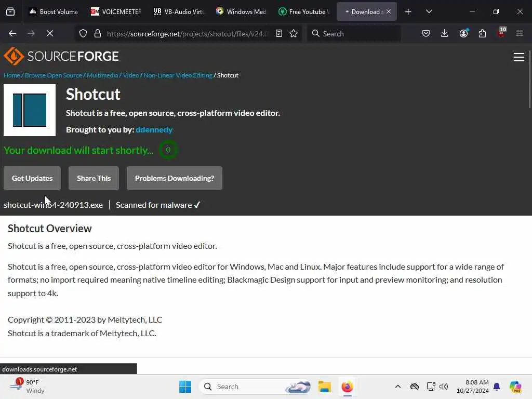Click the Get Updates button
532x399 pixels.
pyautogui.click(x=32, y=178)
